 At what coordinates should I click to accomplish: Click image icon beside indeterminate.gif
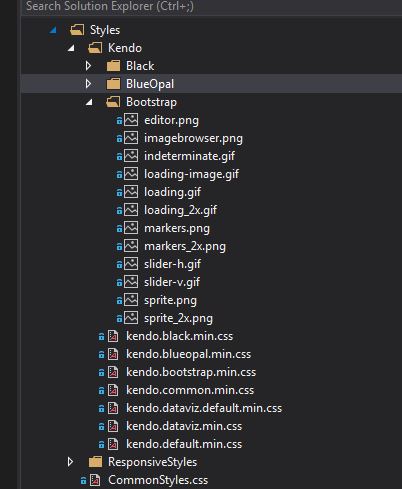pos(131,156)
